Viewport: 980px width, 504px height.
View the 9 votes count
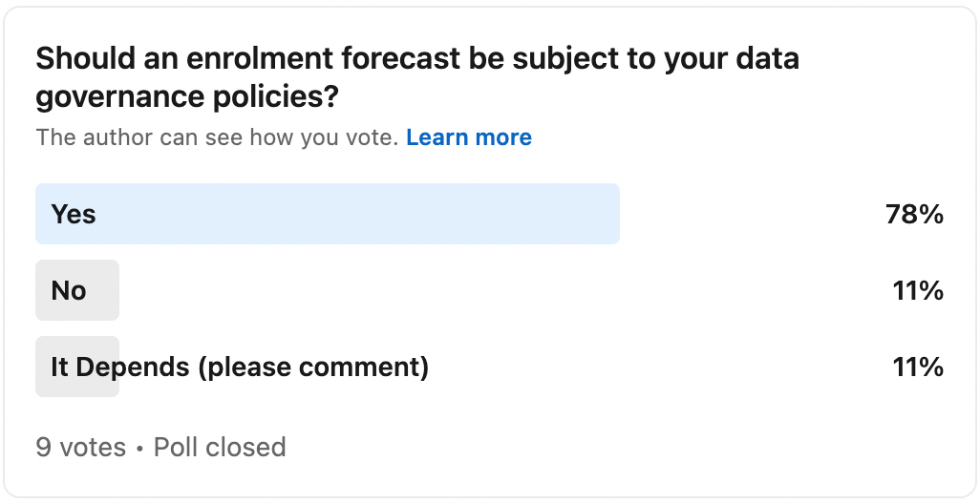click(80, 447)
